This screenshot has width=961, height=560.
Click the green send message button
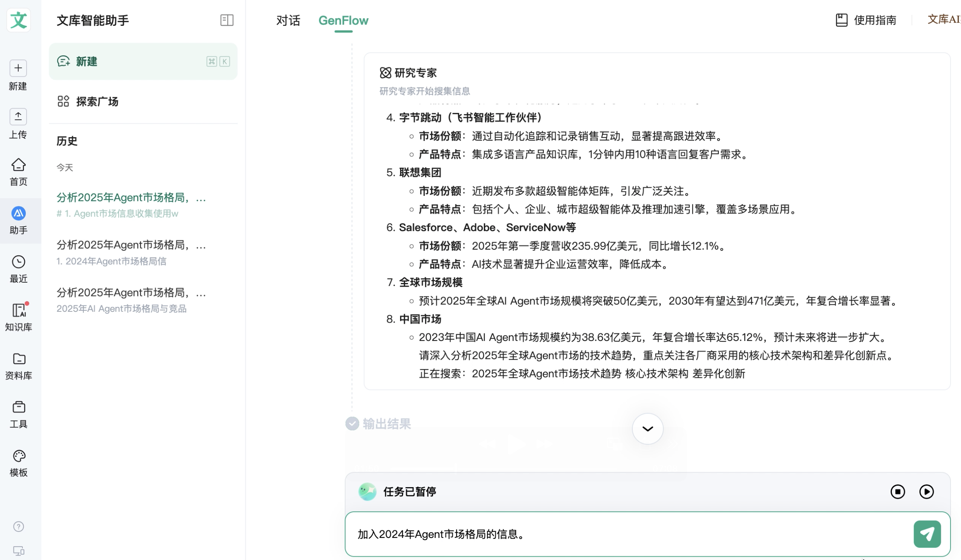coord(927,534)
